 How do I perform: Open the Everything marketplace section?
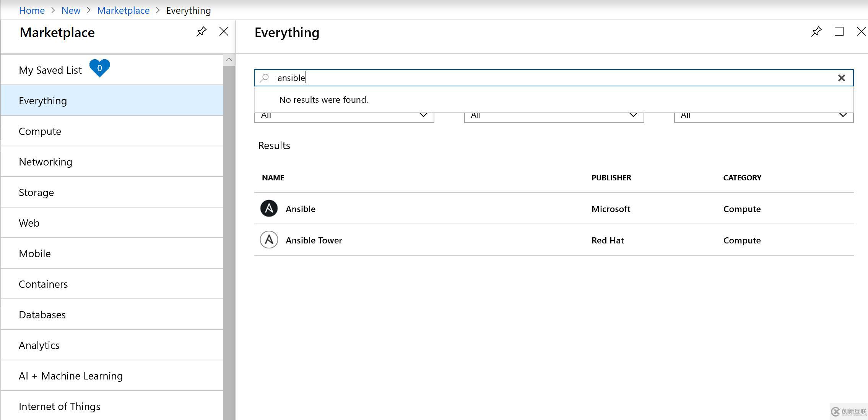[x=42, y=100]
